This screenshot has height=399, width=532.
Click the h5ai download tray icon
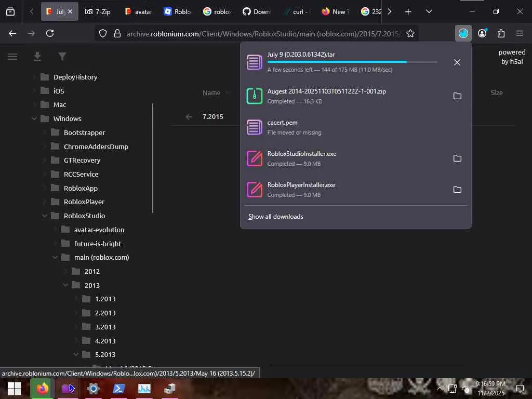37,56
